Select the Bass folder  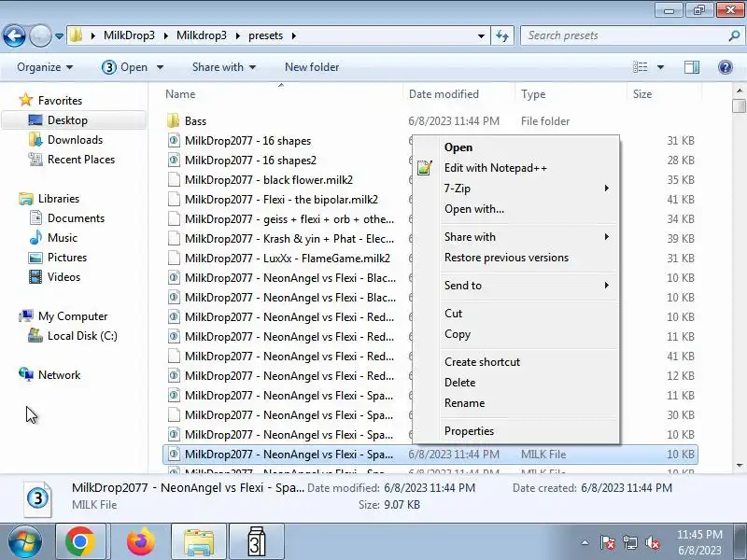(195, 121)
